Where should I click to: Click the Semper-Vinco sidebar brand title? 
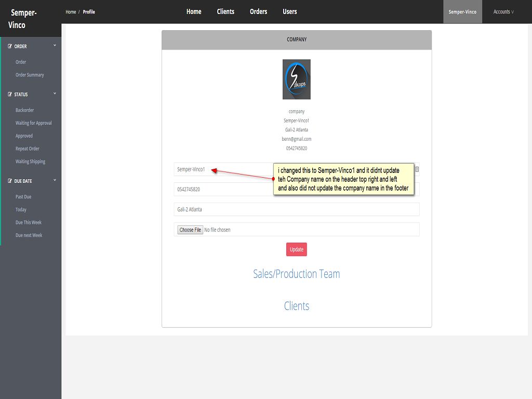pos(22,19)
